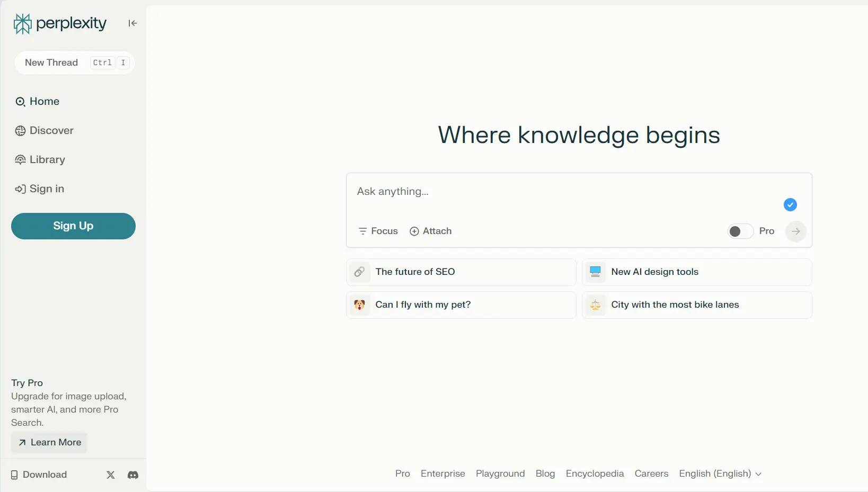Click the Perplexity logo icon
The width and height of the screenshot is (868, 492).
[x=22, y=24]
